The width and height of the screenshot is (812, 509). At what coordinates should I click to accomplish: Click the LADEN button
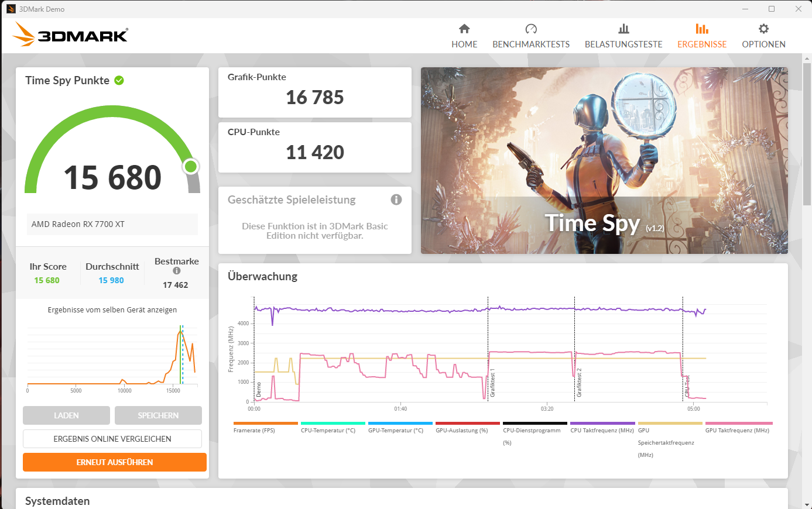66,415
